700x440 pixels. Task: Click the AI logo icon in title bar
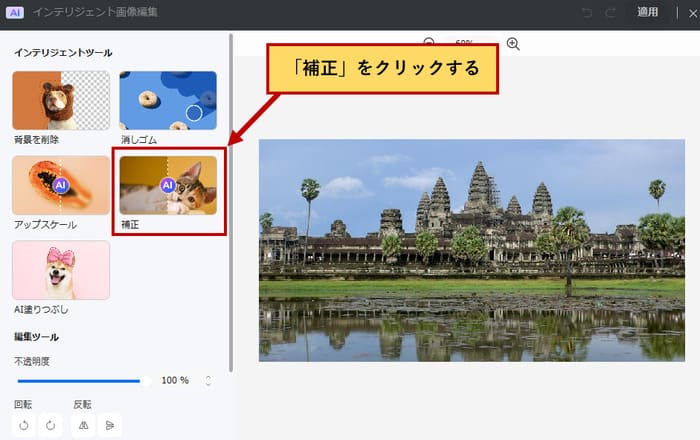click(15, 12)
